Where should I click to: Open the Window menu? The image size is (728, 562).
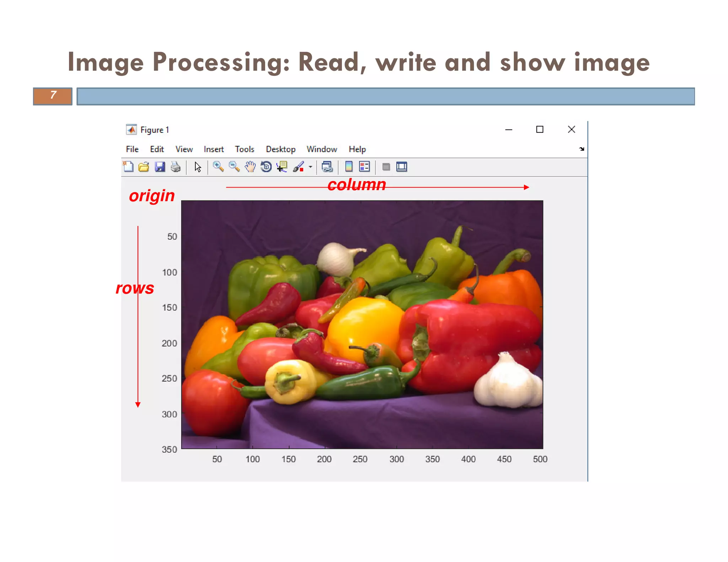(x=322, y=149)
